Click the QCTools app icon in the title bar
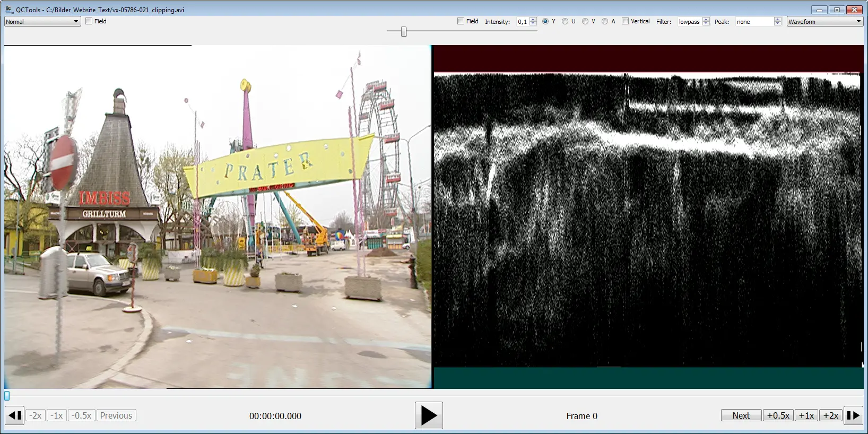Screen dimensions: 868x434 pos(9,10)
